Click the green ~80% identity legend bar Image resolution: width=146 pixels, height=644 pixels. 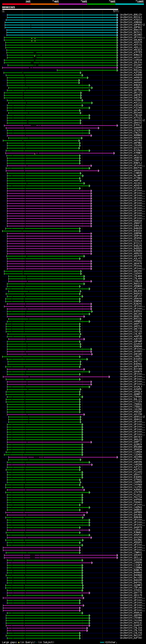pyautogui.click(x=101, y=4)
